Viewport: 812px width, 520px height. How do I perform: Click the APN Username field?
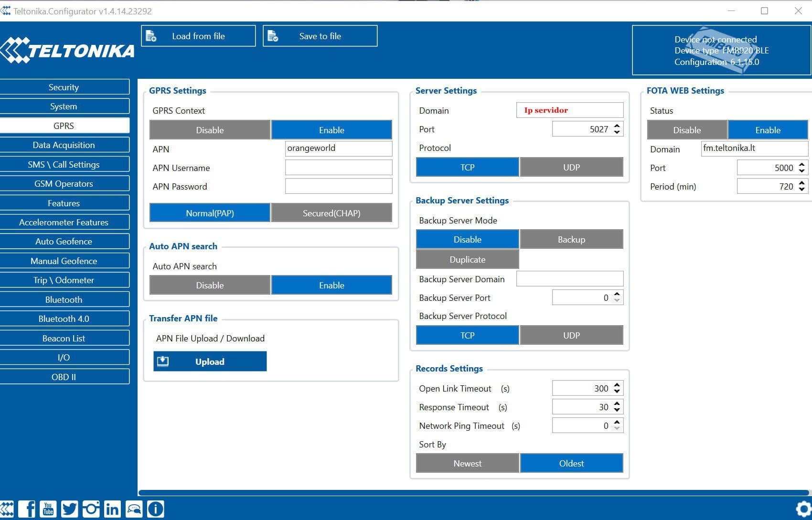point(339,167)
